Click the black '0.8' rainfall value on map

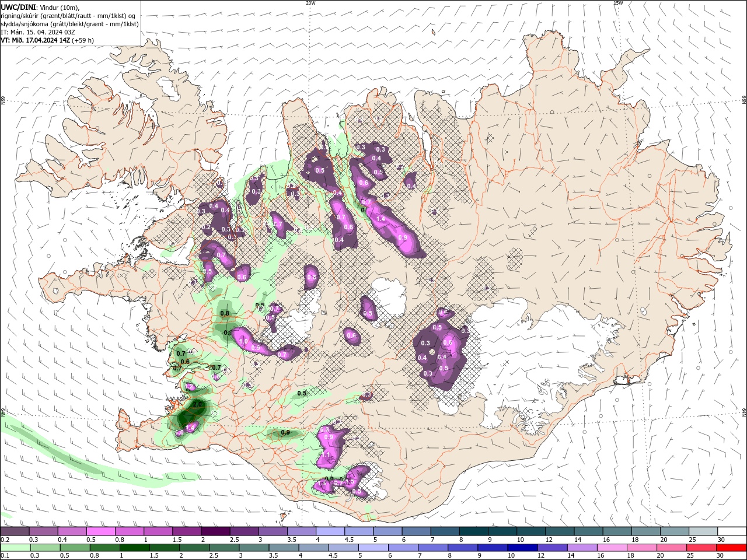[x=225, y=313]
